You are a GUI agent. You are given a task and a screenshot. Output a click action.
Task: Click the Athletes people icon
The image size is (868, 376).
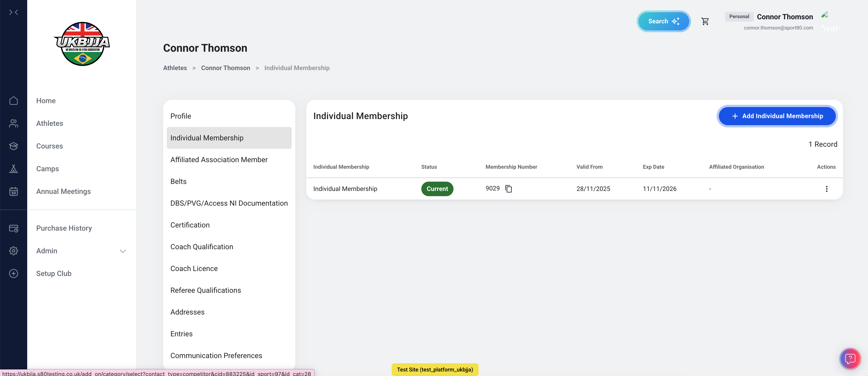[13, 123]
